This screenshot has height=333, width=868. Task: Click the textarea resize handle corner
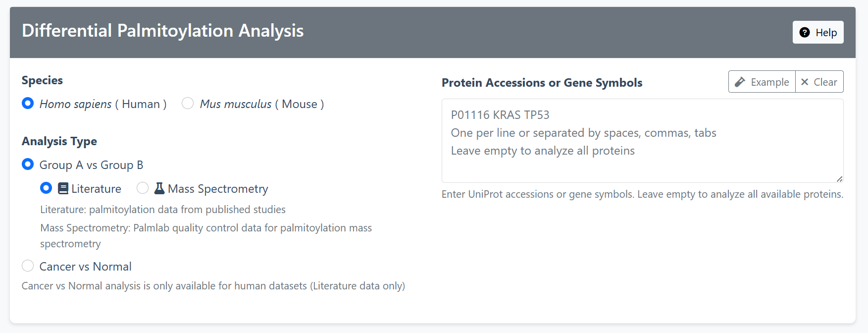click(839, 179)
